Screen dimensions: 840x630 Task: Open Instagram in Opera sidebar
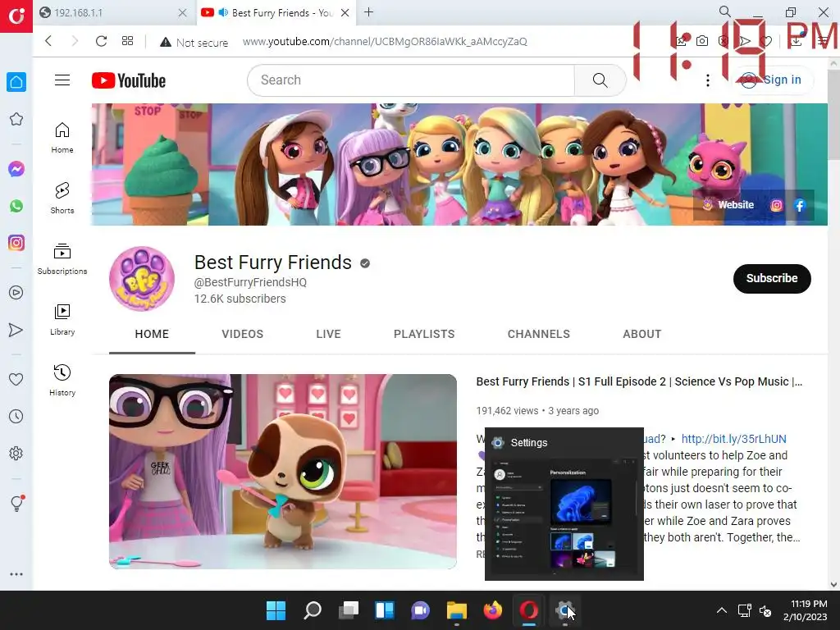coord(16,243)
